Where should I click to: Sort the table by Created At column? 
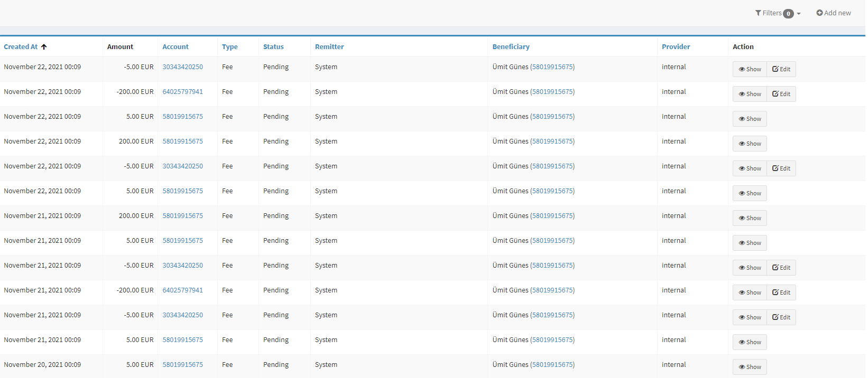tap(21, 47)
